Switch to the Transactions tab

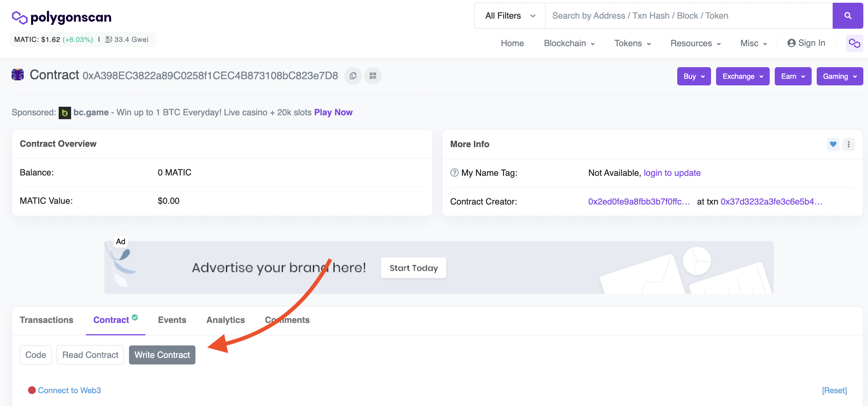[x=47, y=320]
